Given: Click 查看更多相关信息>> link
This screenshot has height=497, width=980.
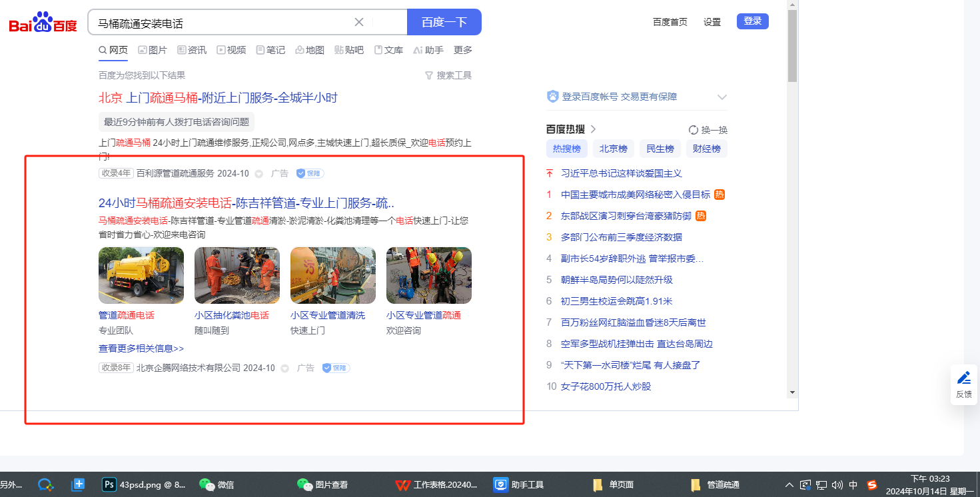Looking at the screenshot, I should pyautogui.click(x=141, y=348).
